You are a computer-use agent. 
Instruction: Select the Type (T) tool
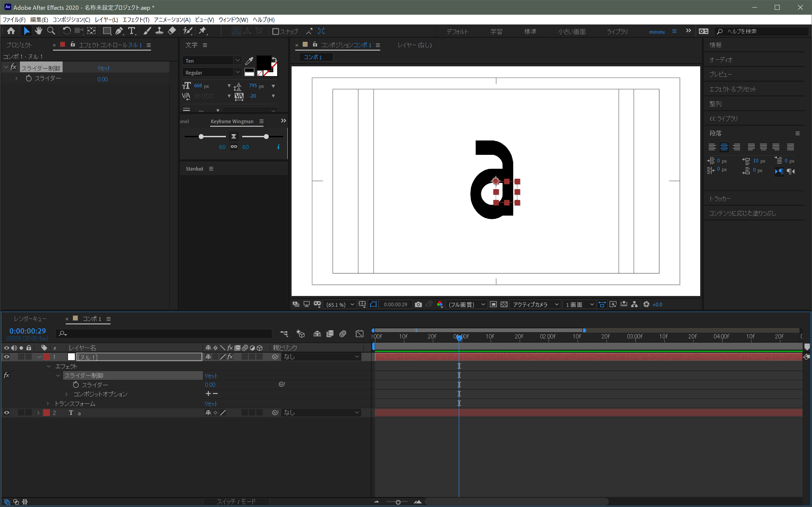[131, 31]
